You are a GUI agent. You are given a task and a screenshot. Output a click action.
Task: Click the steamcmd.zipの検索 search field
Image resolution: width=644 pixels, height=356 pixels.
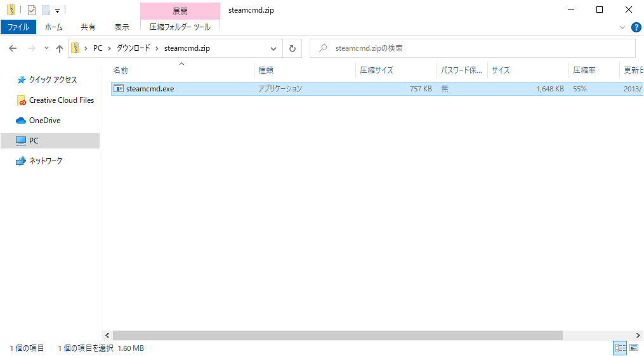pos(472,48)
